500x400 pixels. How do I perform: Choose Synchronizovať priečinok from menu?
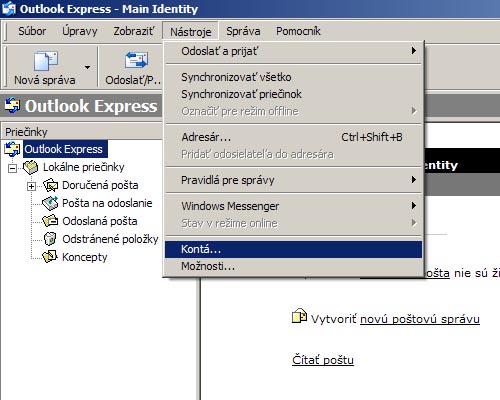point(293,94)
